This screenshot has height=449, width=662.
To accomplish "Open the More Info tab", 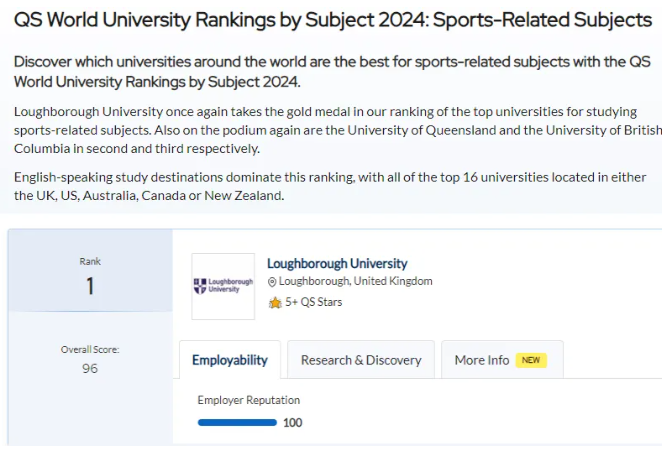I will pos(482,360).
